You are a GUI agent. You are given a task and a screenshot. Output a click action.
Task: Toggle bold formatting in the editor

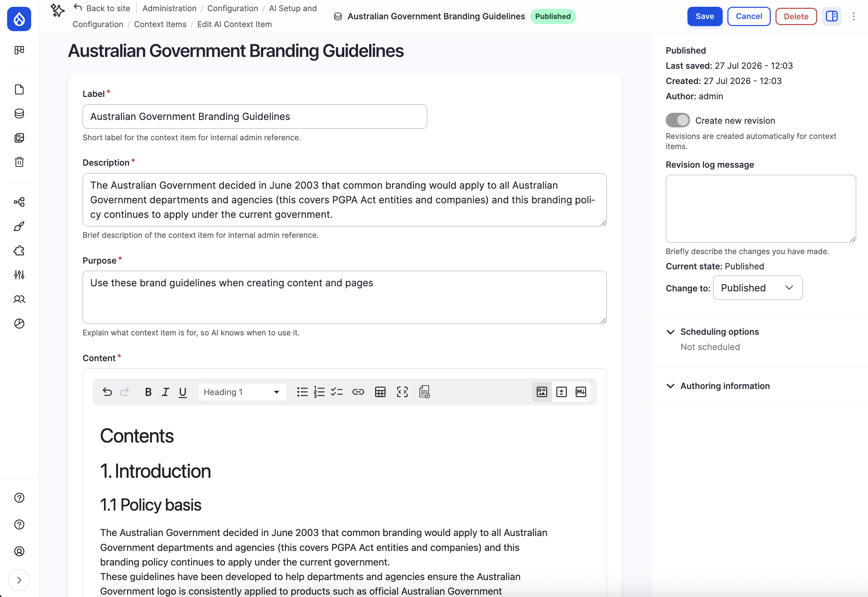[148, 392]
